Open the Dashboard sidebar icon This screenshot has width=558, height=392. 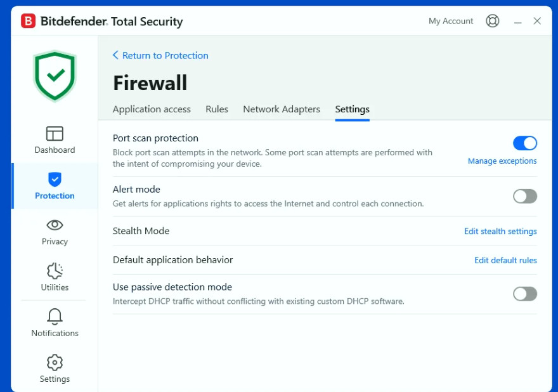[55, 134]
